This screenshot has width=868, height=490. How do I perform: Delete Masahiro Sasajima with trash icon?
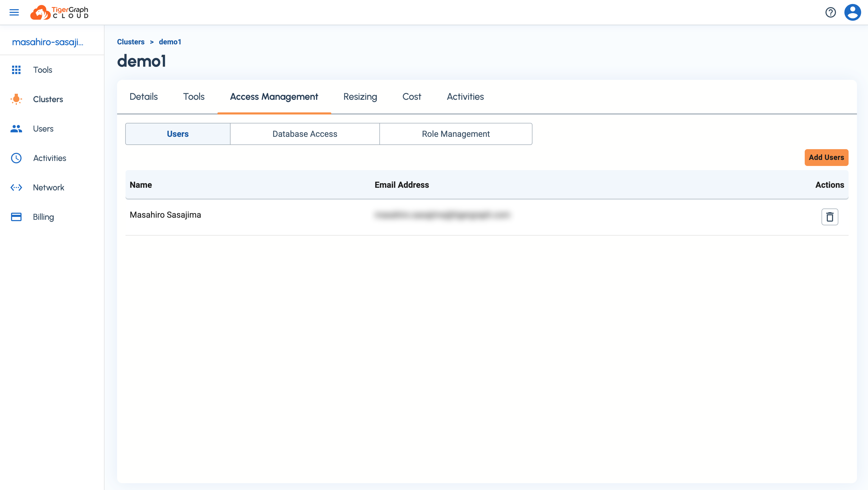(830, 217)
